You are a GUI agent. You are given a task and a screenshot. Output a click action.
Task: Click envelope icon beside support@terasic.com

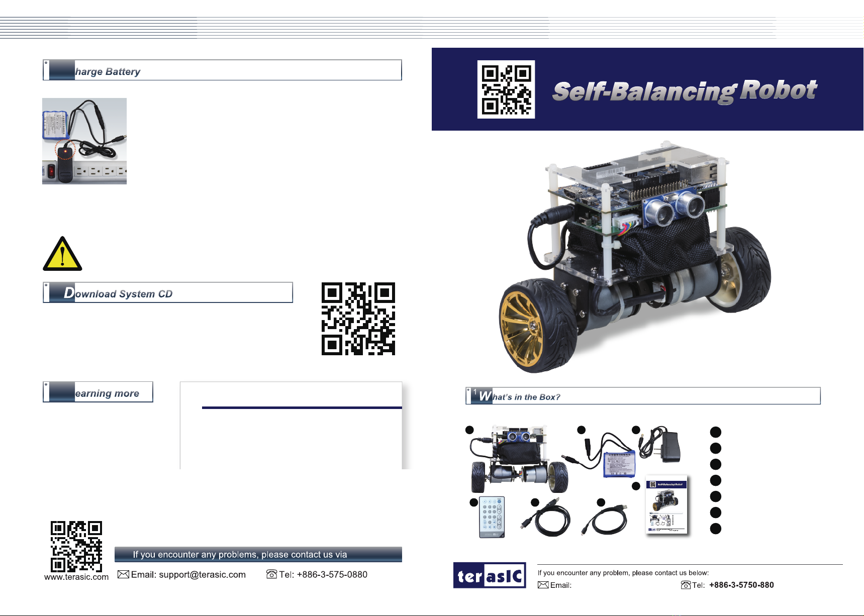123,574
